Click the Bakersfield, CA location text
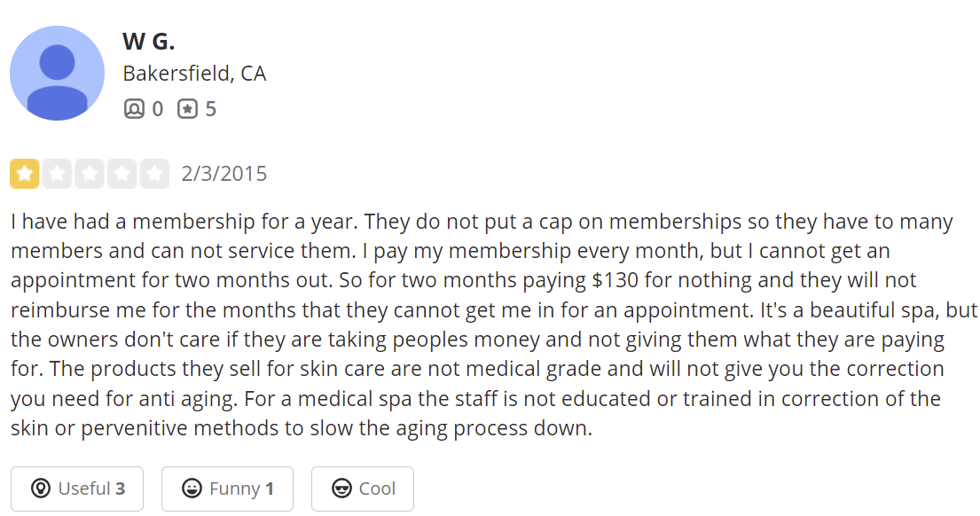This screenshot has width=980, height=516. point(194,74)
